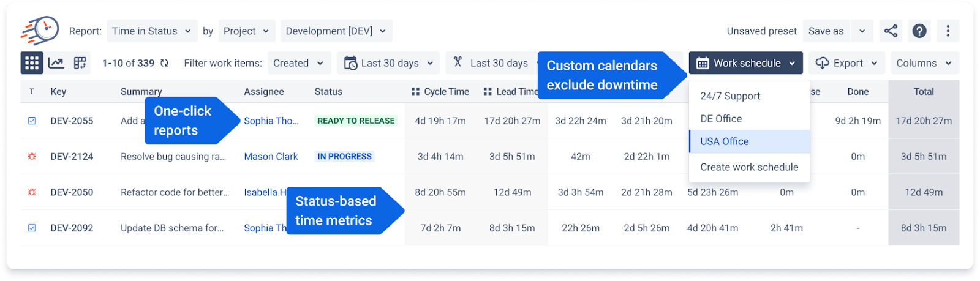The height and width of the screenshot is (281, 980).
Task: Select Create work schedule option
Action: coord(750,167)
